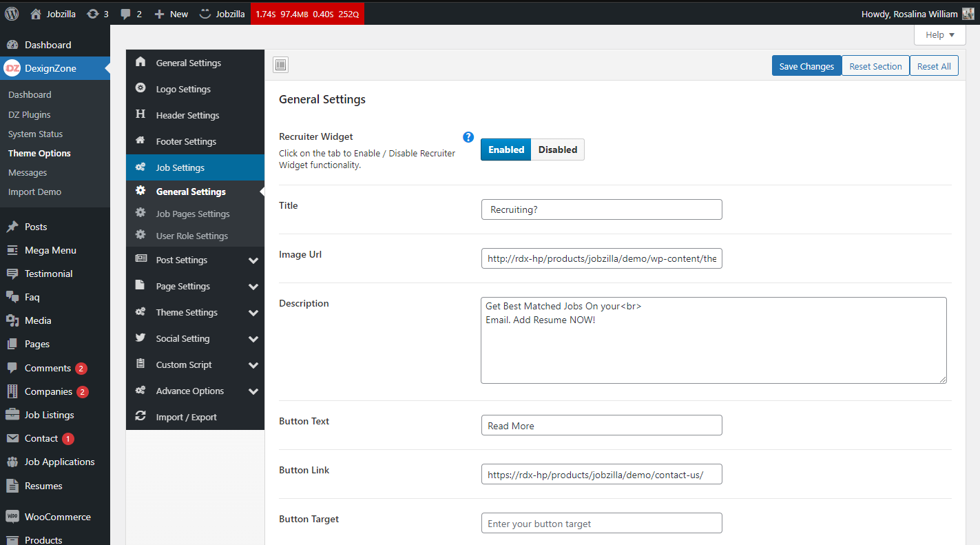Screen dimensions: 980x545
Task: Click the Rosalina William profile avatar
Action: [968, 14]
